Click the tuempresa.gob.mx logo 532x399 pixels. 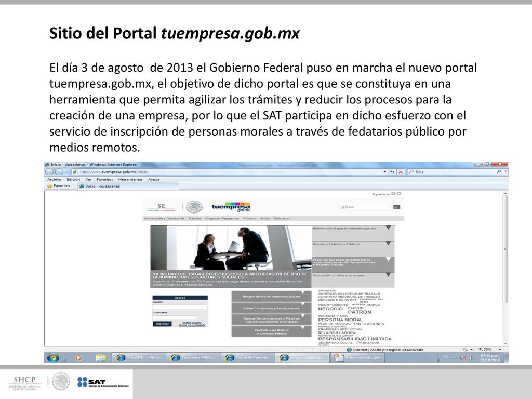pos(231,207)
